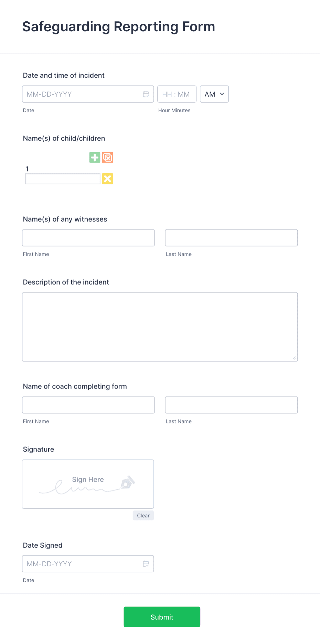The image size is (320, 644).
Task: Open the Date Signed calendar picker
Action: coord(146,563)
